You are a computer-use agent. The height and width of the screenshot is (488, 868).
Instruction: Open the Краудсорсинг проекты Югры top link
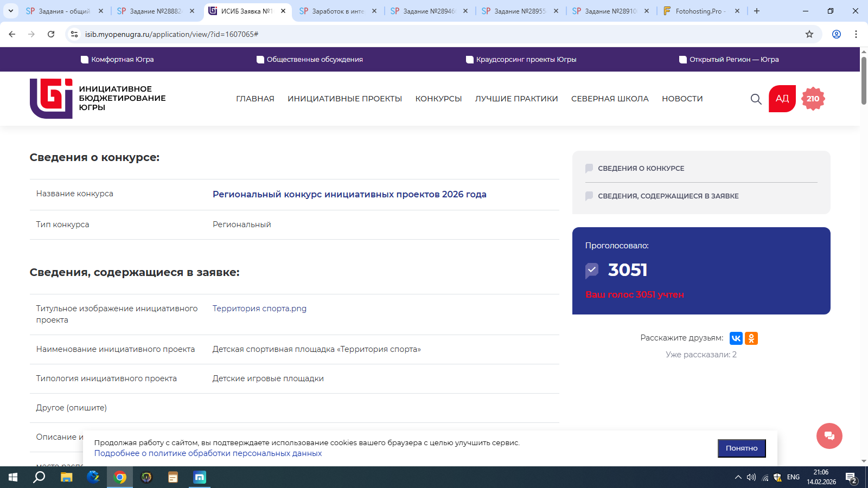click(x=521, y=60)
